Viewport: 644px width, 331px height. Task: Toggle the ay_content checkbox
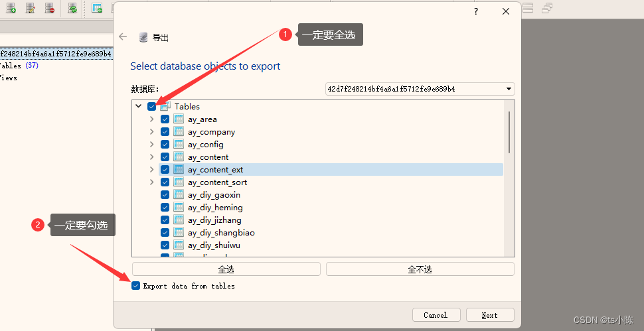tap(165, 157)
